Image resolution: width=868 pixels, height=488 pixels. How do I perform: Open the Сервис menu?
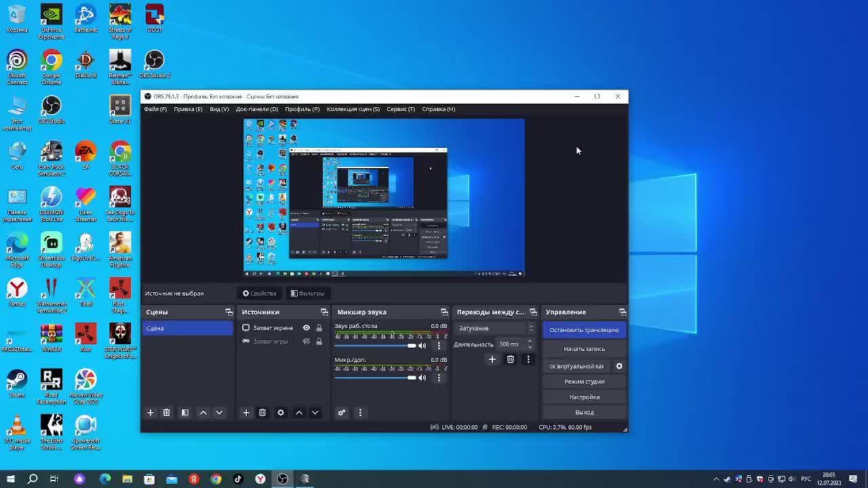[401, 109]
